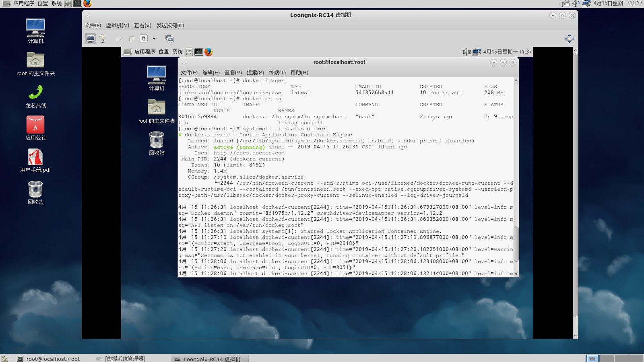This screenshot has width=644, height=362.
Task: Open guest terminal 查看(V) menu
Action: tap(233, 73)
